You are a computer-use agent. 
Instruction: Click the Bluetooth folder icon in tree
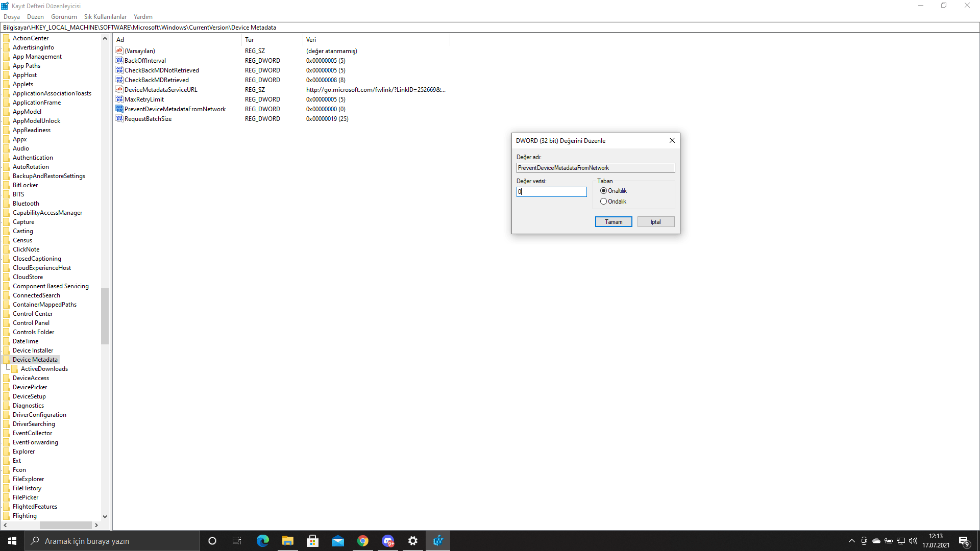[7, 204]
